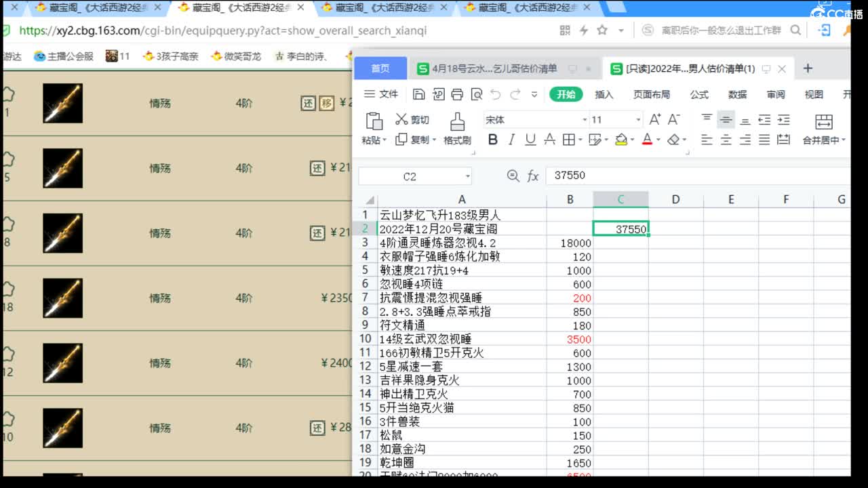Toggle Bold formatting
868x488 pixels.
point(493,140)
